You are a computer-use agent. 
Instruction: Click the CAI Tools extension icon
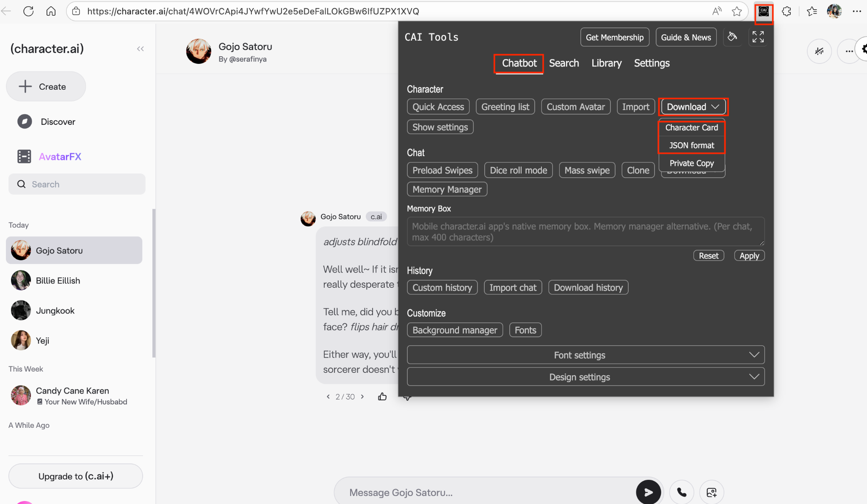[764, 11]
